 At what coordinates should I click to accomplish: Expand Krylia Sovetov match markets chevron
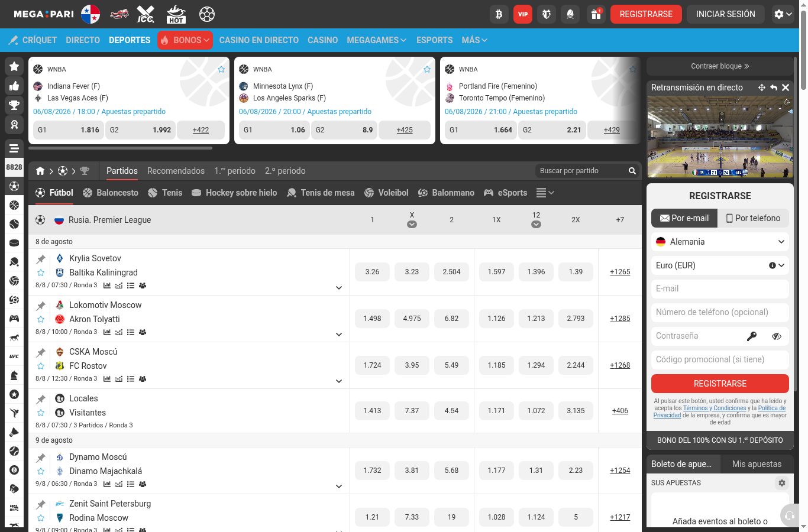(339, 288)
